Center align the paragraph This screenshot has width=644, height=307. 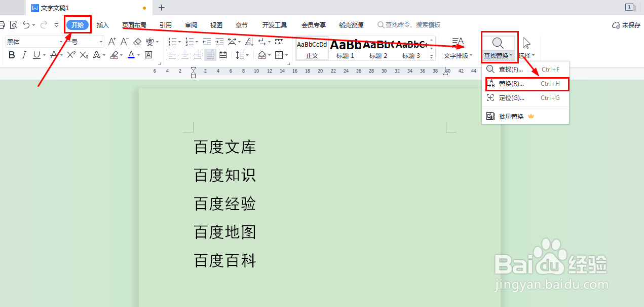pos(185,55)
